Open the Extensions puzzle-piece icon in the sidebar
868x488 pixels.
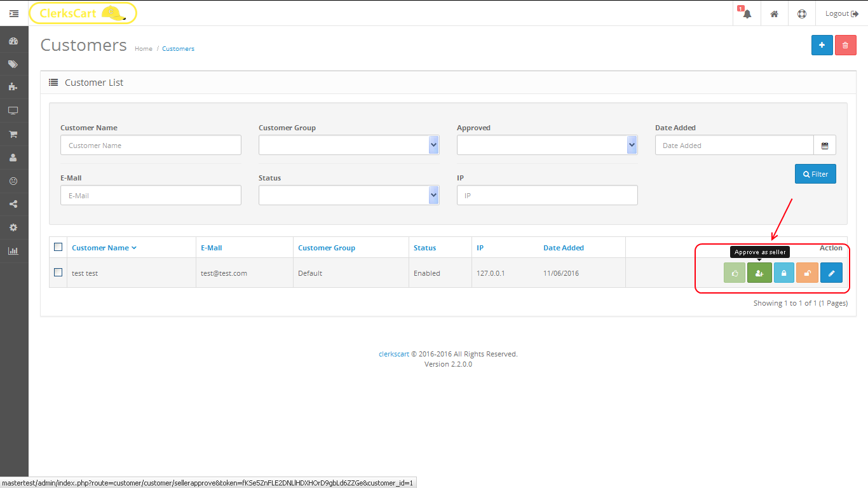click(13, 87)
